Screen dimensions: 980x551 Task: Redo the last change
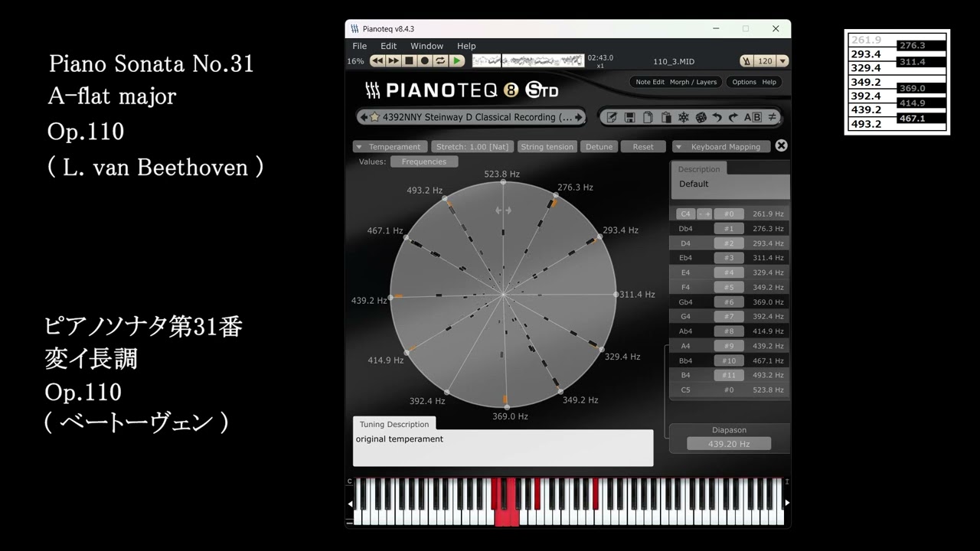(x=733, y=117)
